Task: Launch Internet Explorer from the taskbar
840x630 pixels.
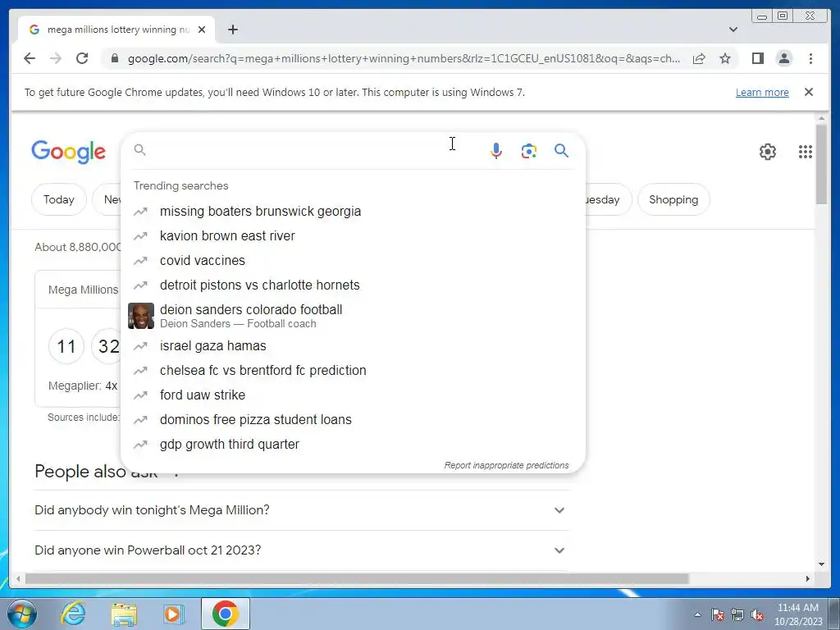Action: click(73, 614)
